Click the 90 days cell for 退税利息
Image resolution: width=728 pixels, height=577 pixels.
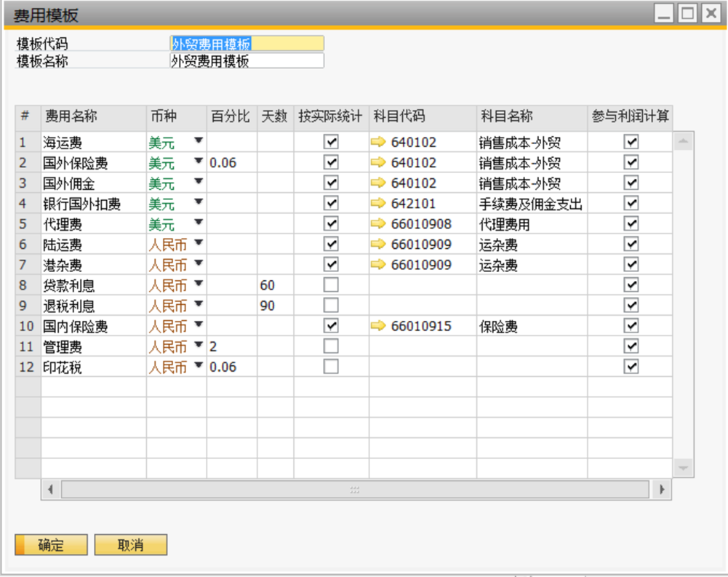pyautogui.click(x=276, y=305)
